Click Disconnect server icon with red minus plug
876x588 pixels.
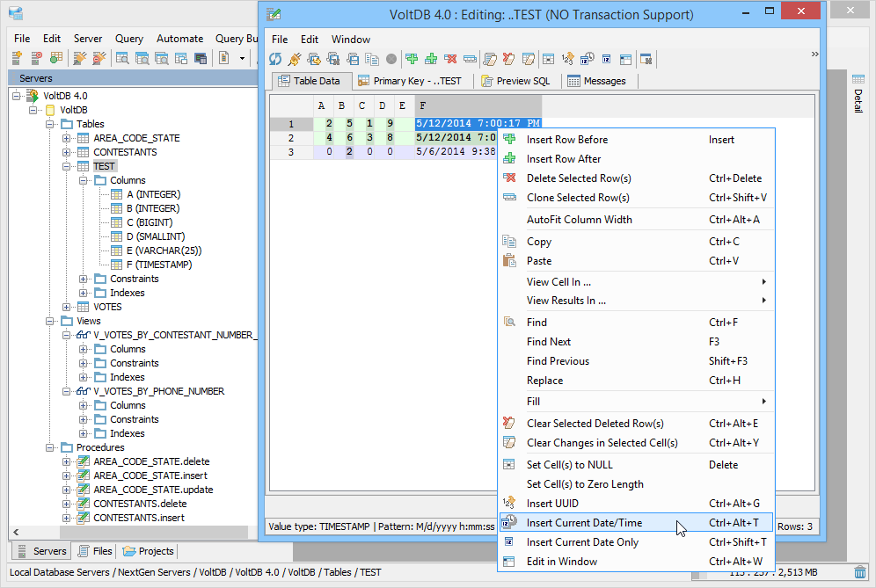click(x=99, y=57)
